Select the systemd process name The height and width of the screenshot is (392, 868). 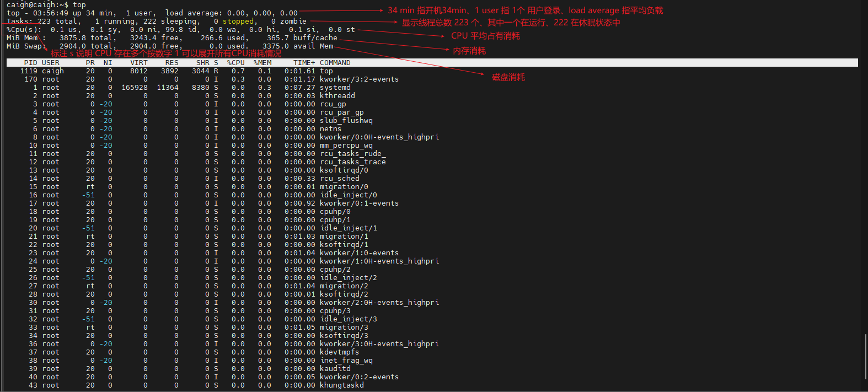point(335,88)
